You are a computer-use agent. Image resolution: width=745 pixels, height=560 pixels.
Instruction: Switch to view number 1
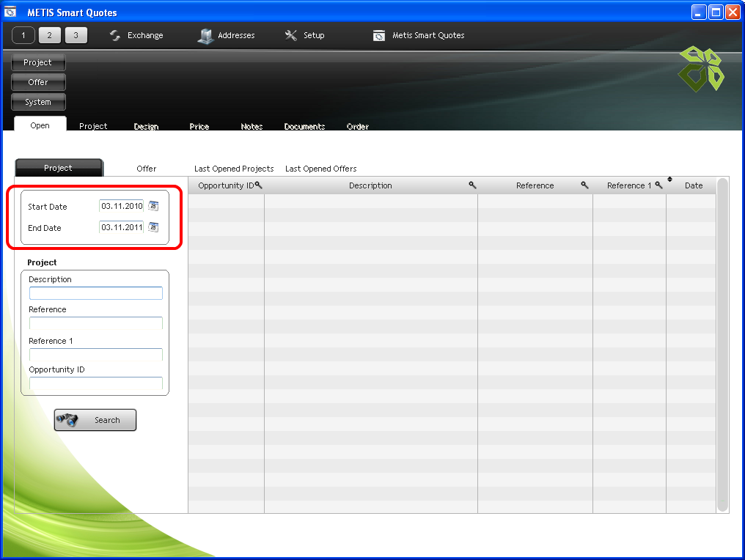[x=23, y=35]
